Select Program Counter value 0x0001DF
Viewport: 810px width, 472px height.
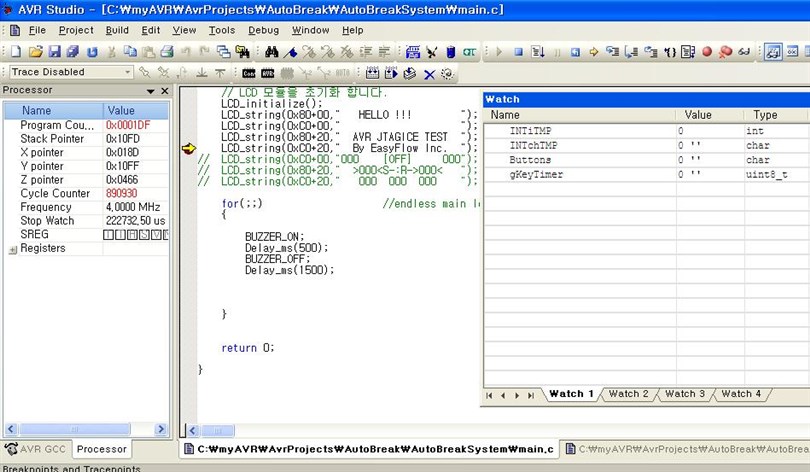128,125
